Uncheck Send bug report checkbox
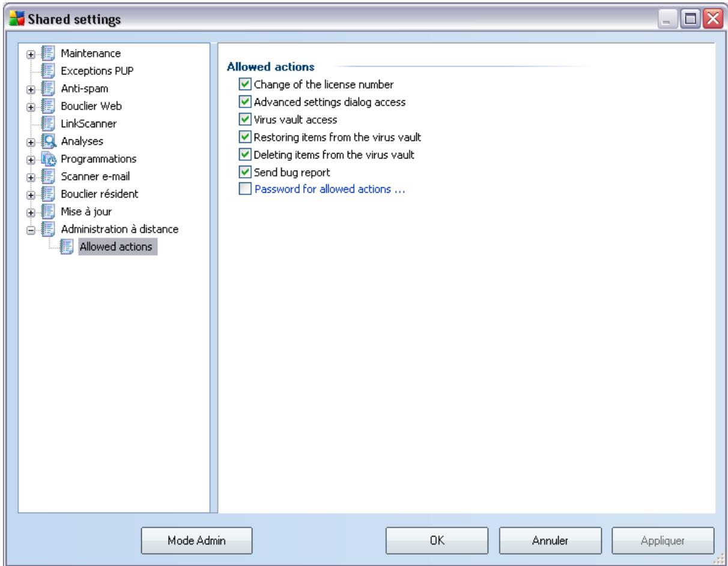The width and height of the screenshot is (728, 566). 244,173
